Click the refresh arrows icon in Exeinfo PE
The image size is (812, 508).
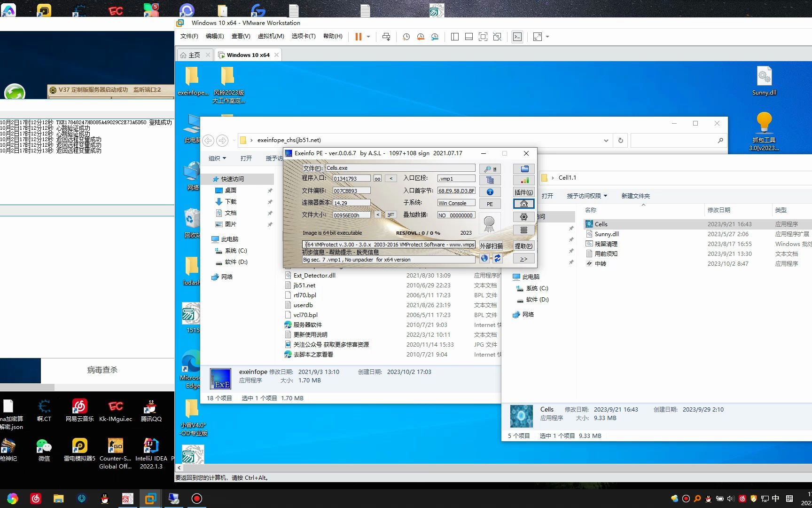[x=497, y=258]
